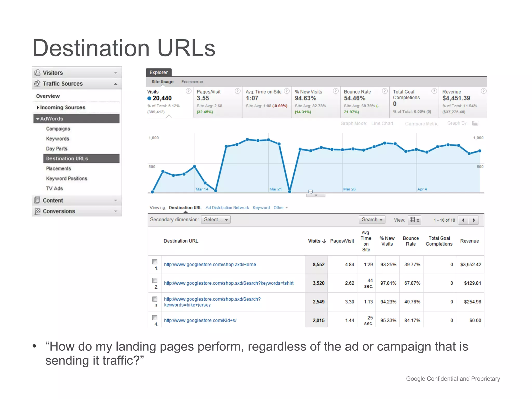Click the Conversions flag icon
Image resolution: width=532 pixels, height=399 pixels.
pyautogui.click(x=37, y=211)
